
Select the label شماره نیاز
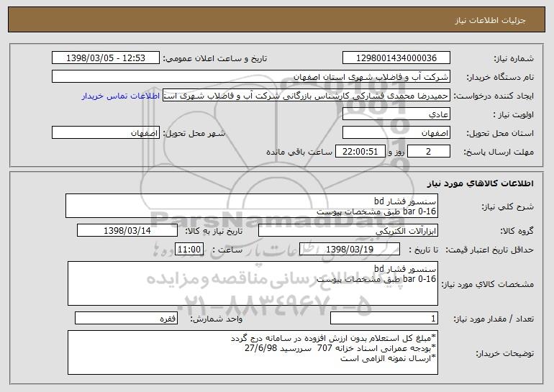pyautogui.click(x=514, y=58)
